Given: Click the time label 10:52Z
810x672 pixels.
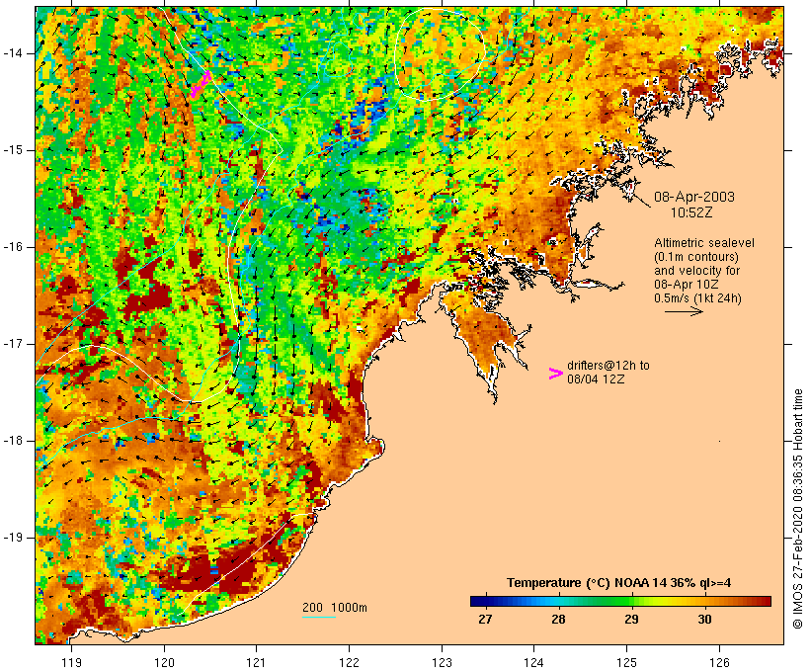Looking at the screenshot, I should (x=691, y=212).
